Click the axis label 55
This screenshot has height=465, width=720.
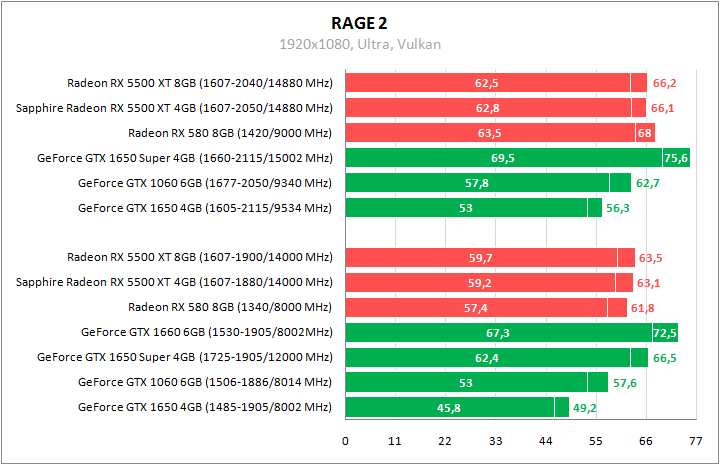pos(596,441)
